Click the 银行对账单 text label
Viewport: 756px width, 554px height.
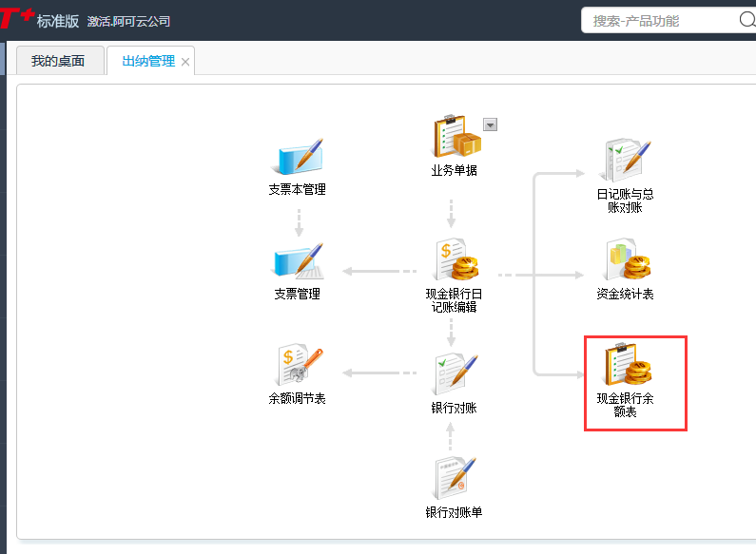pyautogui.click(x=454, y=512)
